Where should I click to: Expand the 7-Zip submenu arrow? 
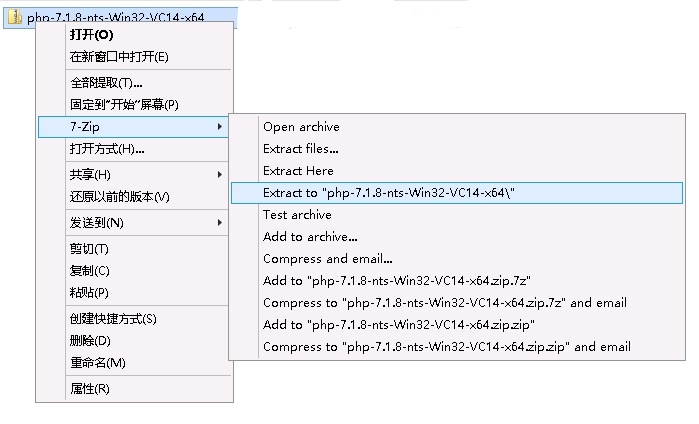point(219,127)
